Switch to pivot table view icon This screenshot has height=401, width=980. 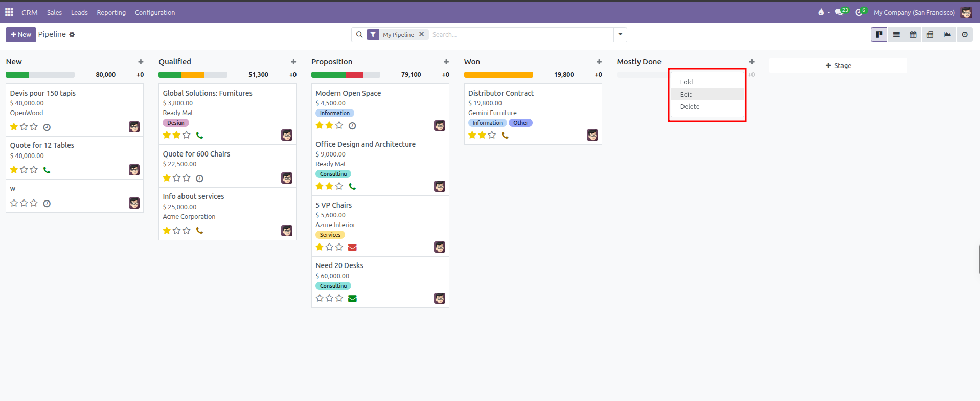[930, 35]
